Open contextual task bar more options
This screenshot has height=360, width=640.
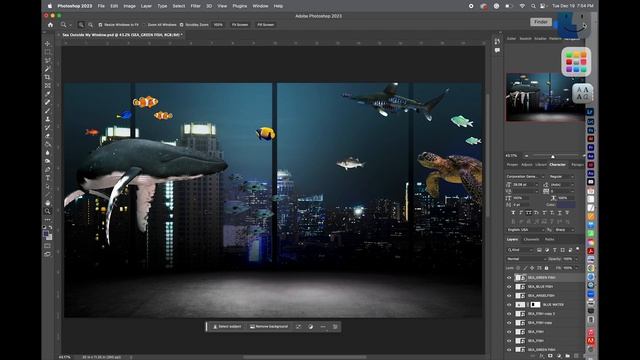(x=323, y=327)
